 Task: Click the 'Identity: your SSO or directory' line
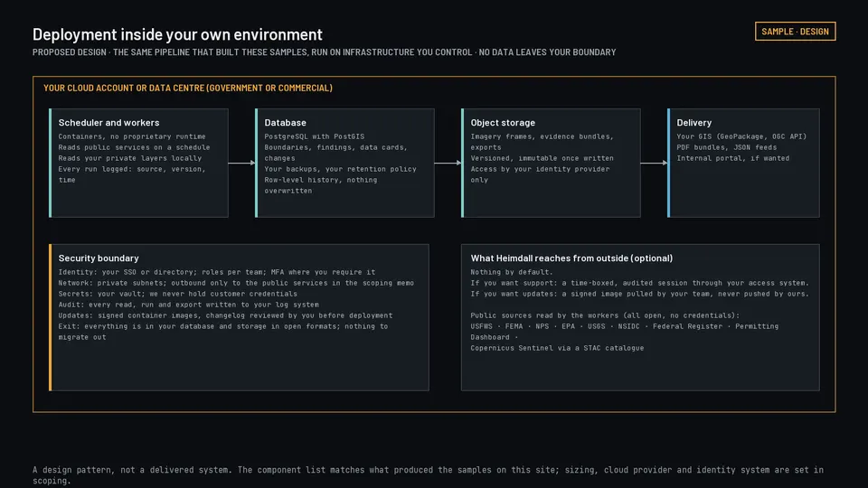click(x=217, y=272)
